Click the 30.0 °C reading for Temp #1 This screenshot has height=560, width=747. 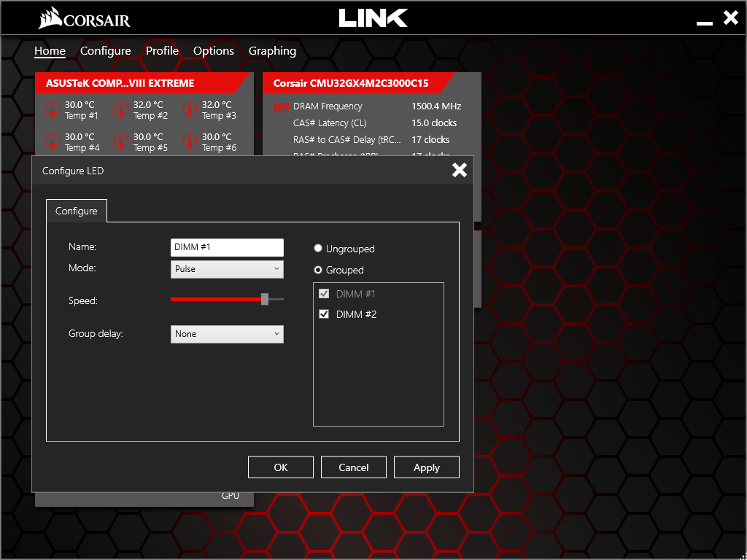pyautogui.click(x=80, y=104)
